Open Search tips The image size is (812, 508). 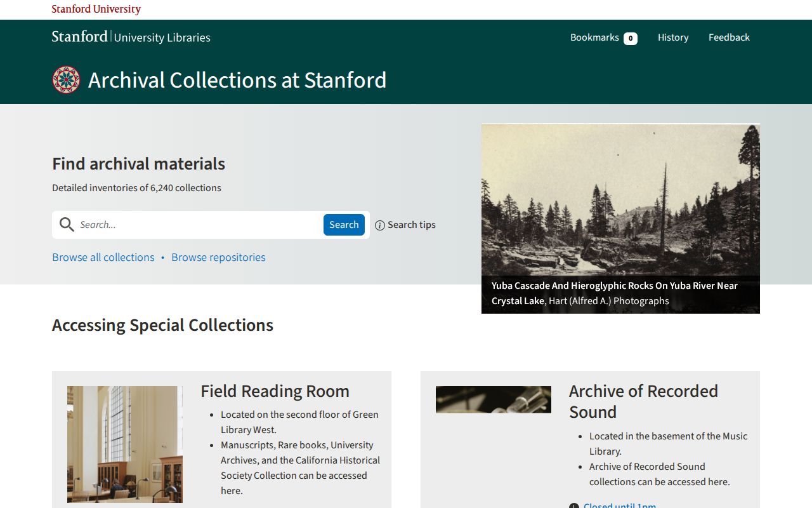pyautogui.click(x=405, y=225)
